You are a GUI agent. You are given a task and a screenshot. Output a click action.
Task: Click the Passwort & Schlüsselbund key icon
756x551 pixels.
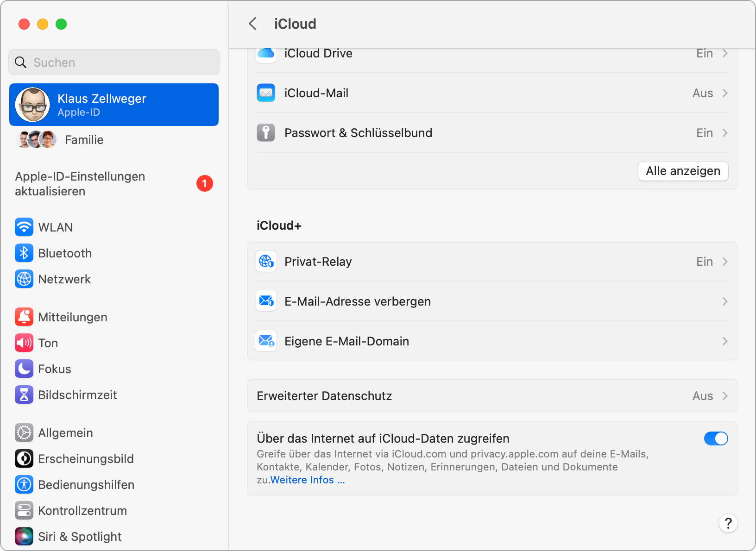266,133
